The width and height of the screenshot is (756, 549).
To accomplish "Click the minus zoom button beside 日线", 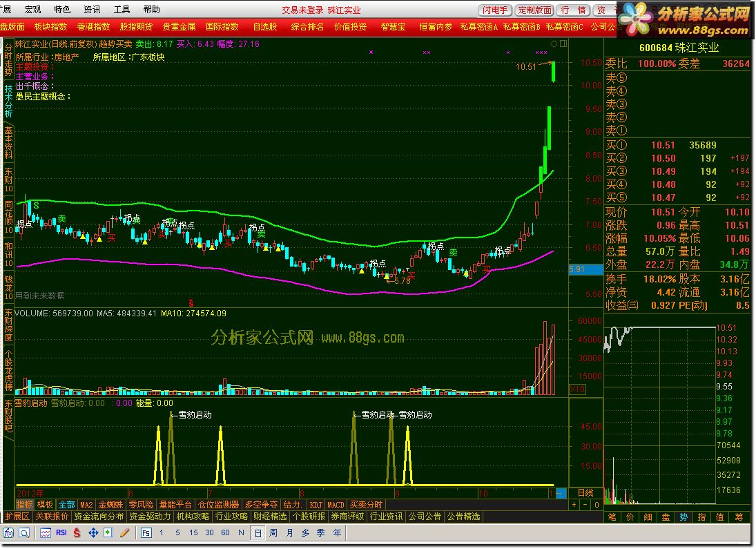I will [x=585, y=505].
